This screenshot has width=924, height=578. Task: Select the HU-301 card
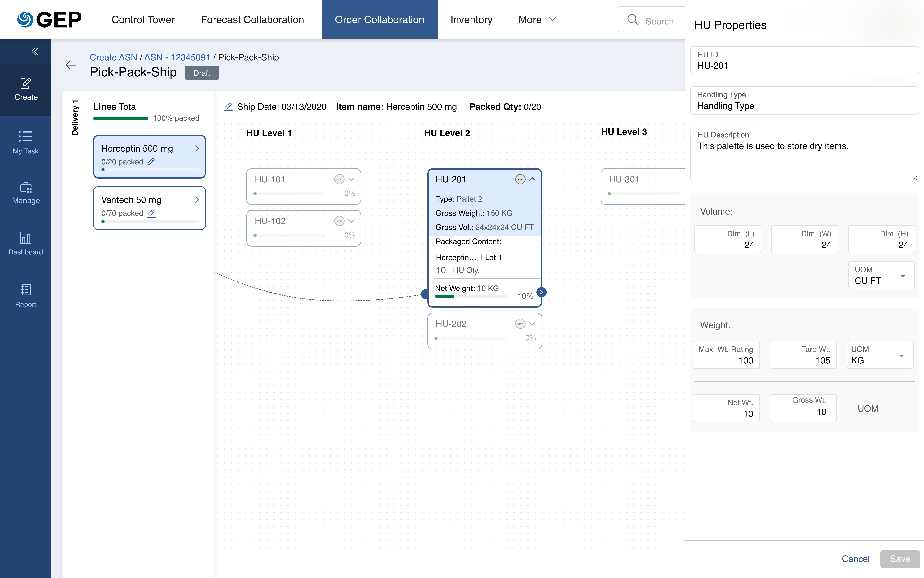(643, 187)
